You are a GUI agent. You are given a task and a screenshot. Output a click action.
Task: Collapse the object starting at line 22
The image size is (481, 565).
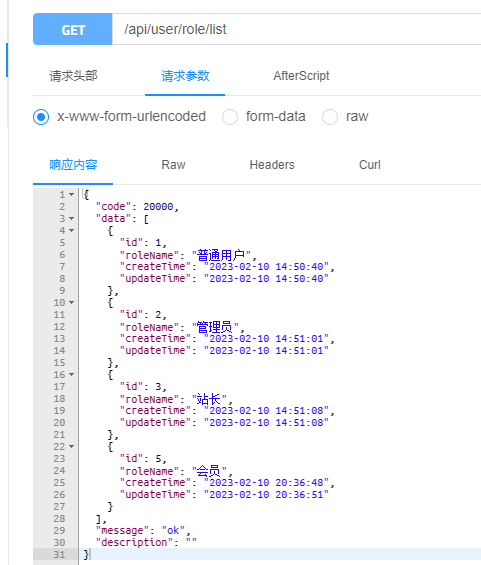pos(71,447)
